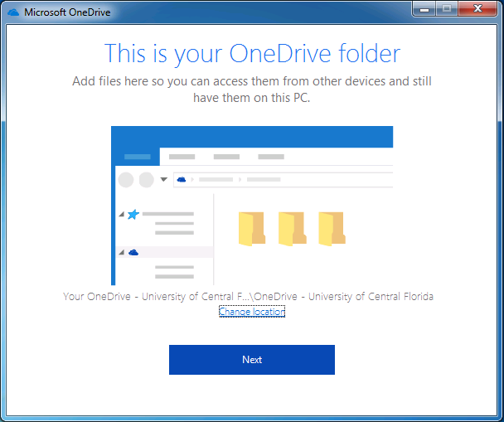Image resolution: width=504 pixels, height=422 pixels.
Task: Click the OneDrive cloud icon in title bar
Action: click(x=13, y=12)
